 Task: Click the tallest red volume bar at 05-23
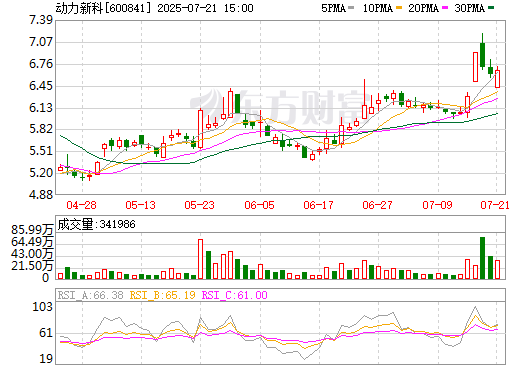pos(200,259)
